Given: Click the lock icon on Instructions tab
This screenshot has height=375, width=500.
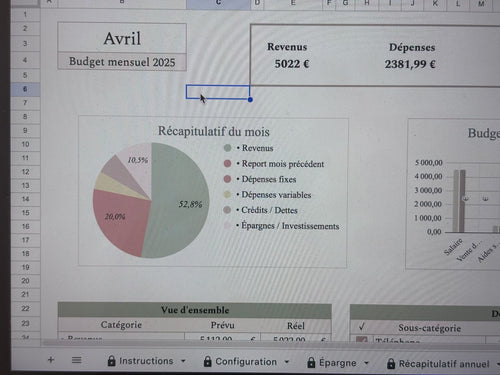Looking at the screenshot, I should (112, 361).
